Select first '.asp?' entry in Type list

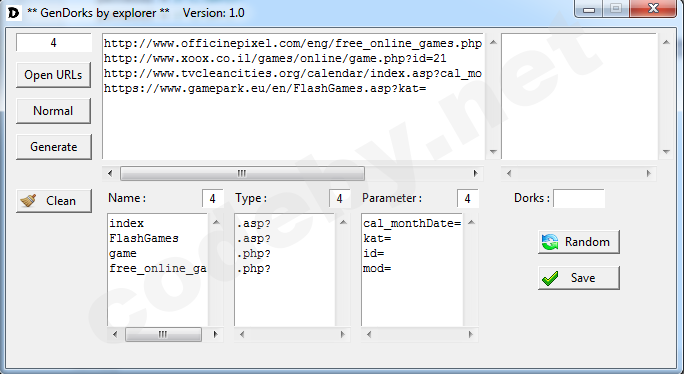click(254, 223)
